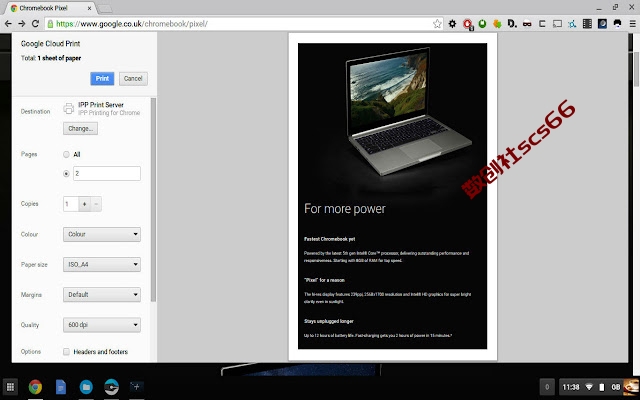Enable the Headers and footers checkbox
640x400 pixels.
[x=66, y=351]
